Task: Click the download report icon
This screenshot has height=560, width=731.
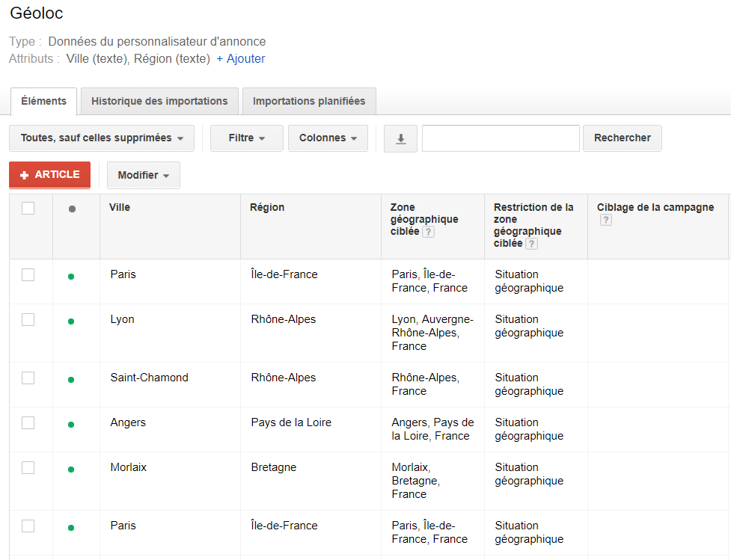Action: pyautogui.click(x=400, y=138)
